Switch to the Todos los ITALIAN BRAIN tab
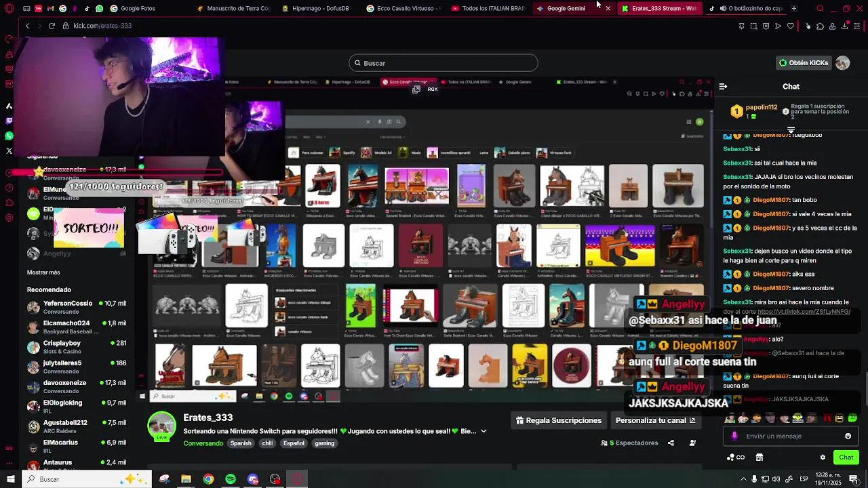Viewport: 868px width, 488px height. pos(488,8)
